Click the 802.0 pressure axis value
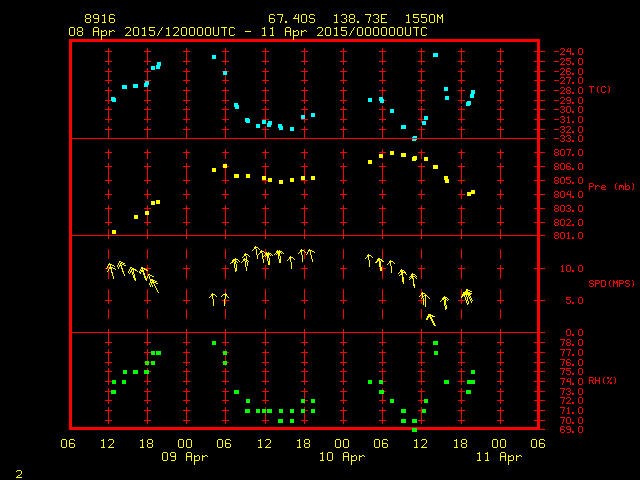Image resolution: width=640 pixels, height=480 pixels. (x=568, y=222)
